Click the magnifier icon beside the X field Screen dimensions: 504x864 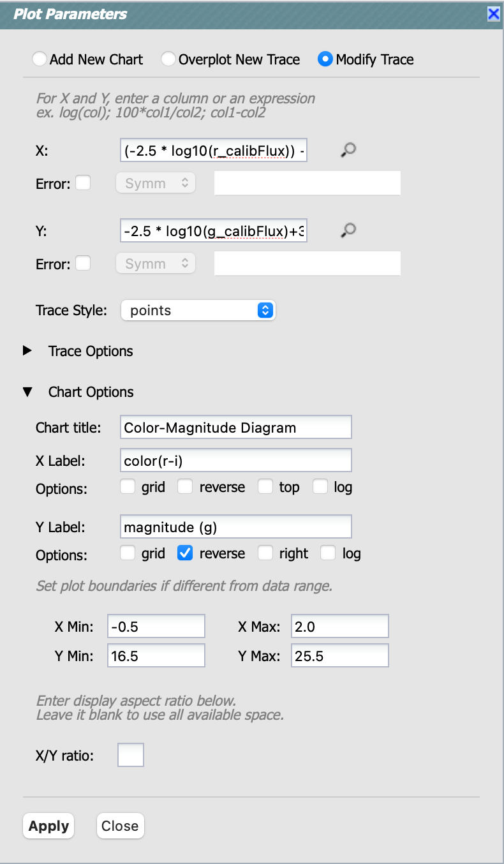pos(348,150)
